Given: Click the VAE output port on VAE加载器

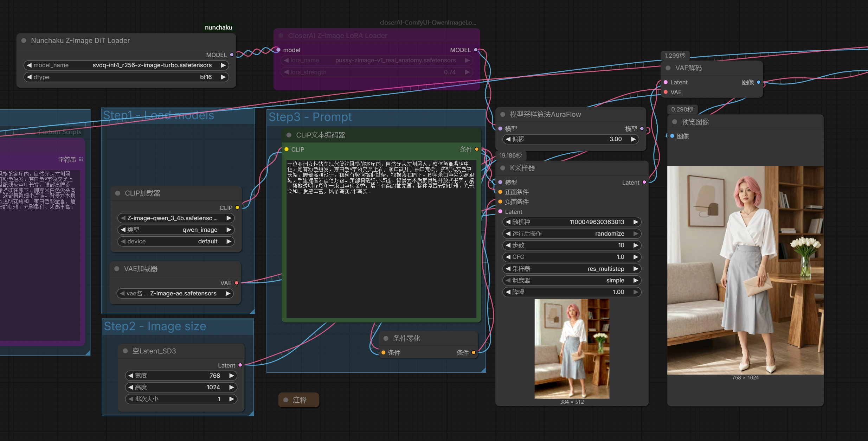Looking at the screenshot, I should click(x=237, y=283).
